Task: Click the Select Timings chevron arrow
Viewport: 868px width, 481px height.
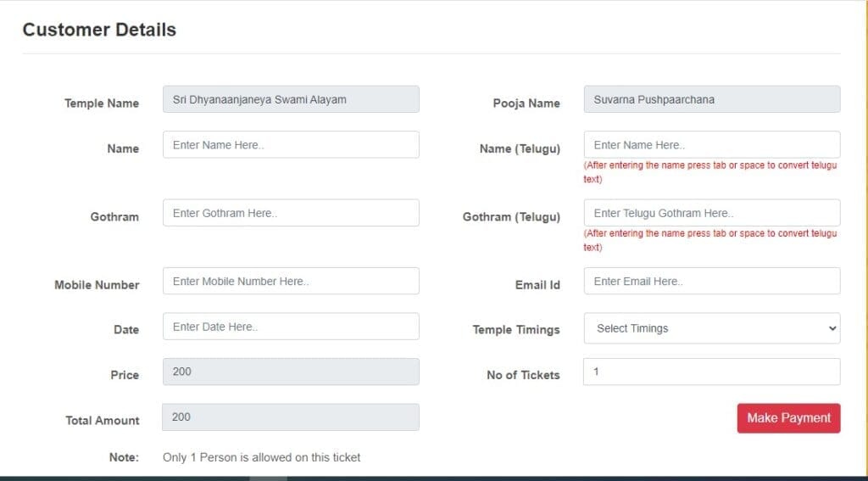Action: click(x=832, y=328)
